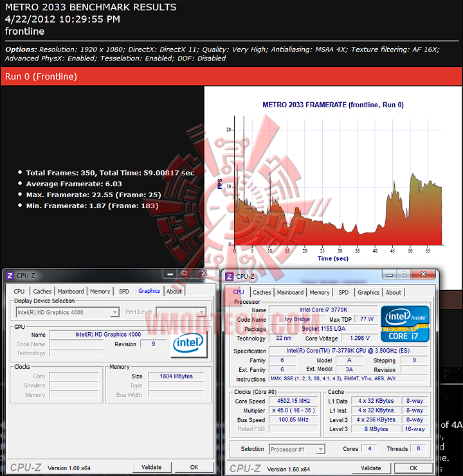
Task: Click OK button in left CPU-Z window
Action: point(194,467)
